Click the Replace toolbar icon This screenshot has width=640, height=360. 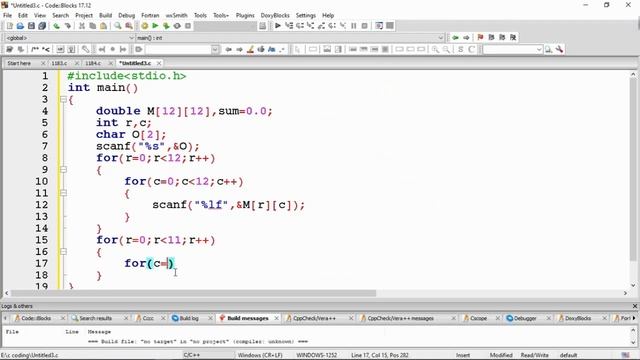click(x=129, y=26)
